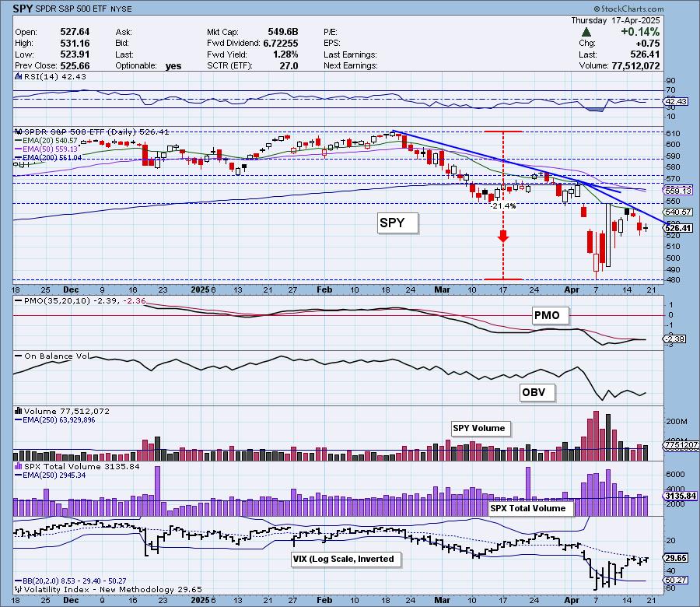Click the Volatility Index - New Methodology 29.65 legend

pyautogui.click(x=113, y=590)
